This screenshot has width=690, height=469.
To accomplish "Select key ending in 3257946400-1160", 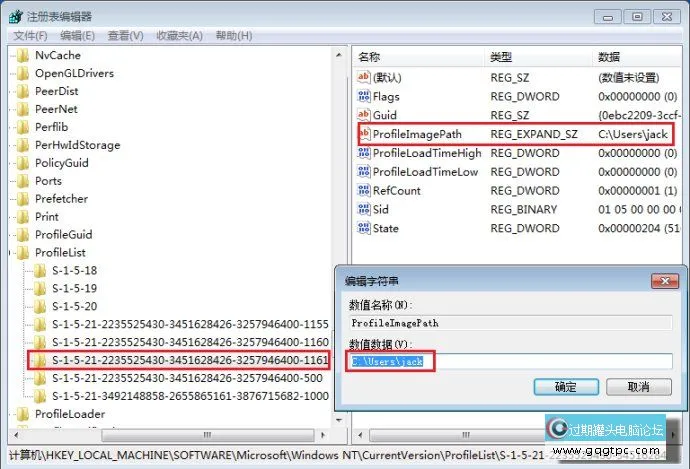I will [x=190, y=342].
